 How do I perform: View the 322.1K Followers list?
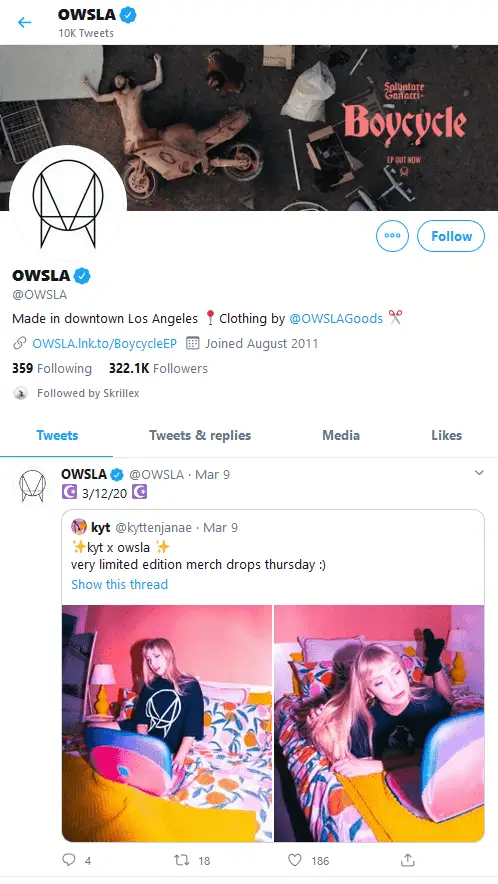158,369
